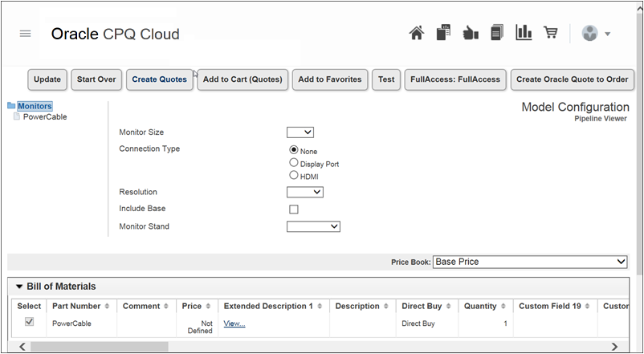Viewport: 644px width, 354px height.
Task: Expand the user menu arrow
Action: 607,34
